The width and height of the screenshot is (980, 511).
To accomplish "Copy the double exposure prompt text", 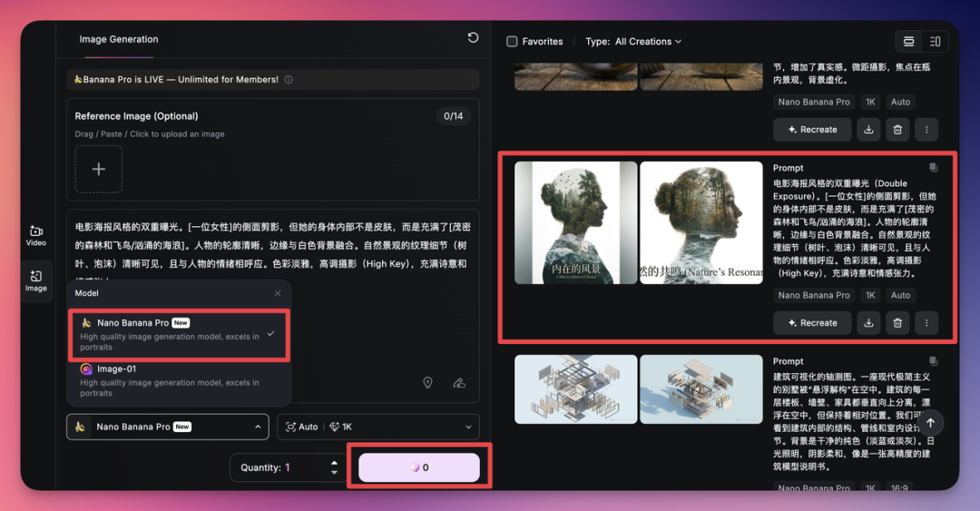I will [x=933, y=168].
